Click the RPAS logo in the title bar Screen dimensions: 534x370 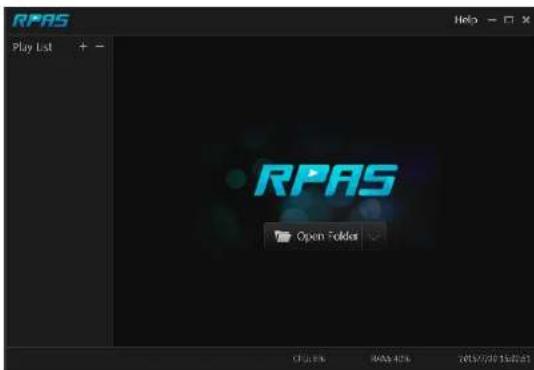[x=41, y=21]
